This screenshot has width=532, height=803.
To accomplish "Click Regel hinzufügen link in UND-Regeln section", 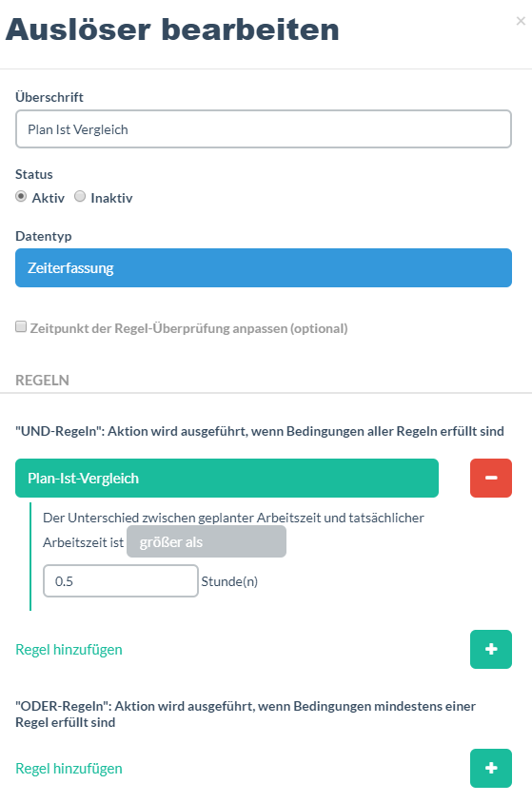I will click(x=69, y=650).
